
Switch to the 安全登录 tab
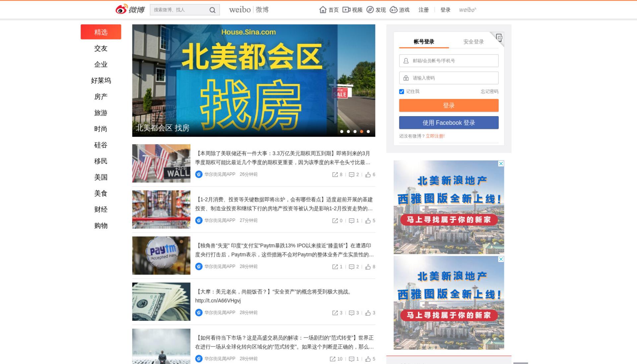[473, 41]
